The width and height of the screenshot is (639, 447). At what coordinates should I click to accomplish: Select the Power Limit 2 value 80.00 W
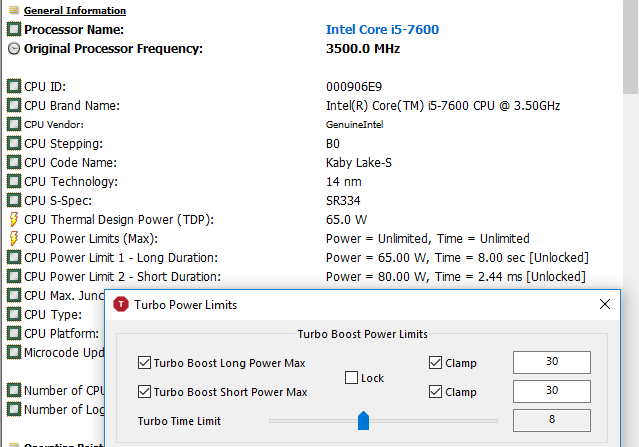click(456, 277)
